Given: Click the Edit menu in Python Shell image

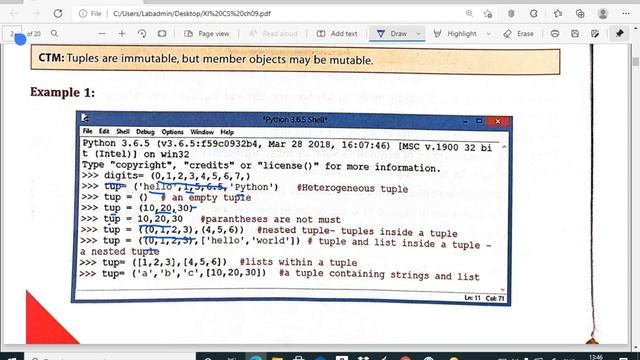Looking at the screenshot, I should pyautogui.click(x=104, y=131).
